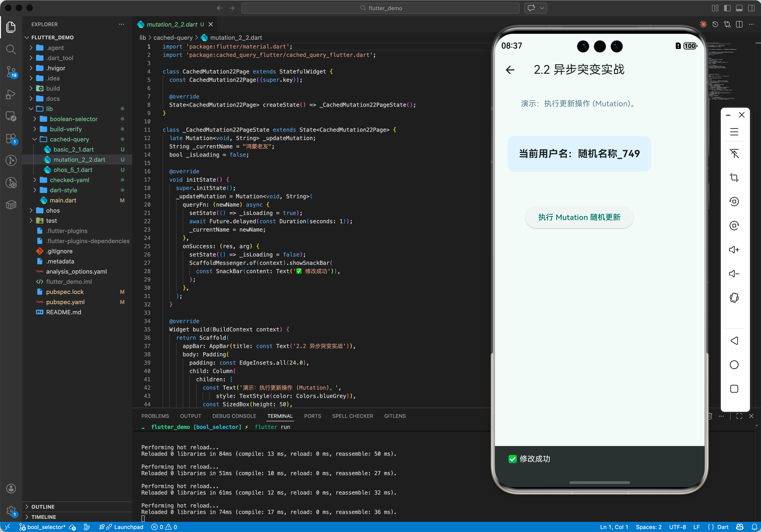Toggle the bottom panel layout icon
Viewport: 761px width, 532px height.
click(739, 8)
